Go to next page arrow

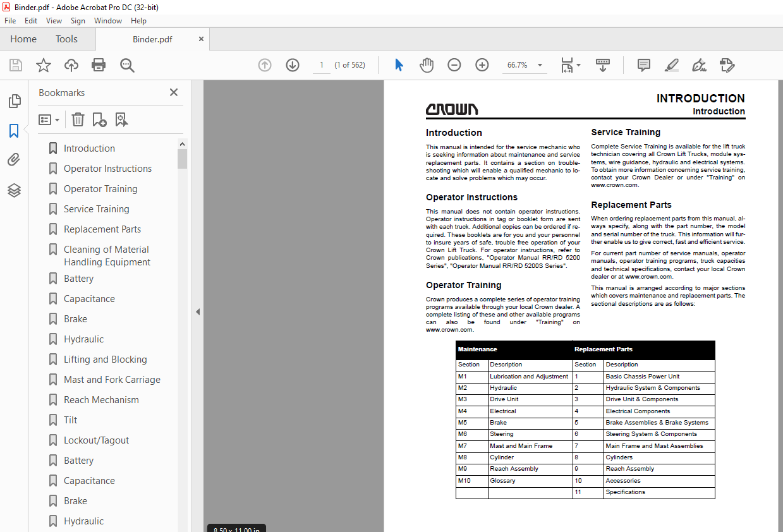pos(293,65)
